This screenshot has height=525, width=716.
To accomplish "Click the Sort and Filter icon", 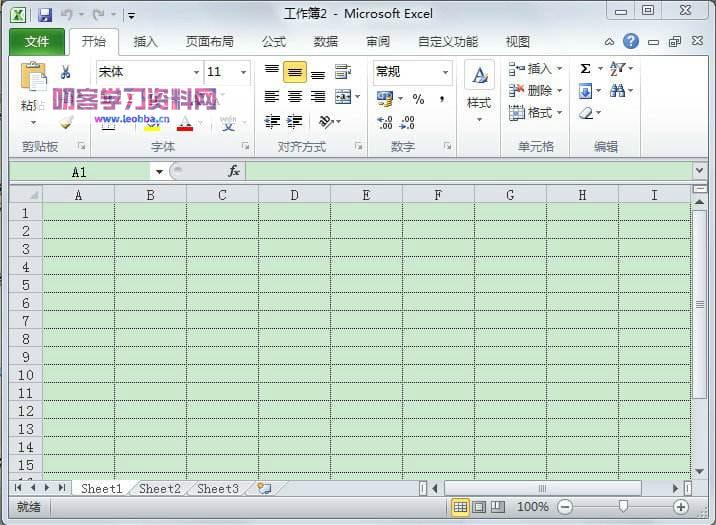I will click(618, 68).
